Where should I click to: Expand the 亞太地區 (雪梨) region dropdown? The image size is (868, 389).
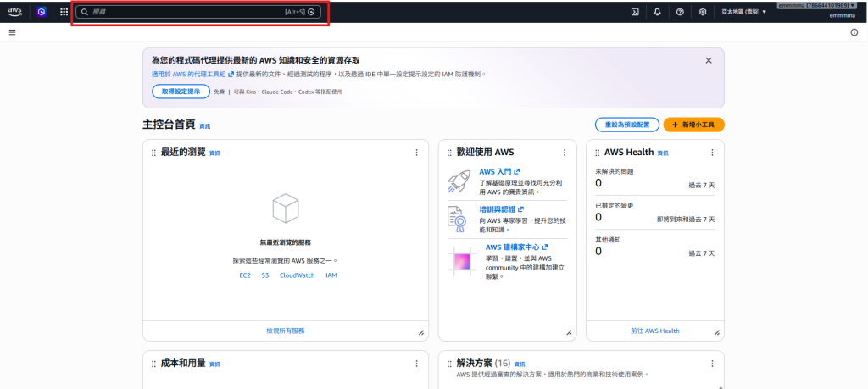click(x=743, y=12)
